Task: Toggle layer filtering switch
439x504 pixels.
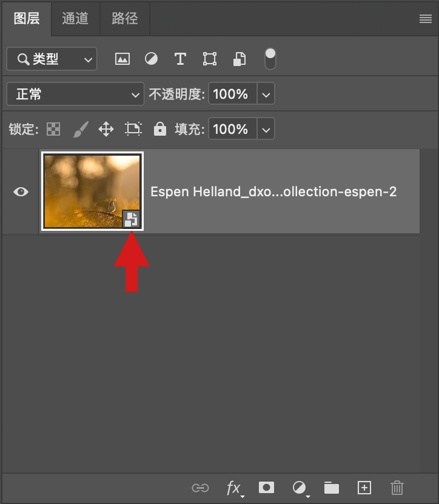Action: 270,59
